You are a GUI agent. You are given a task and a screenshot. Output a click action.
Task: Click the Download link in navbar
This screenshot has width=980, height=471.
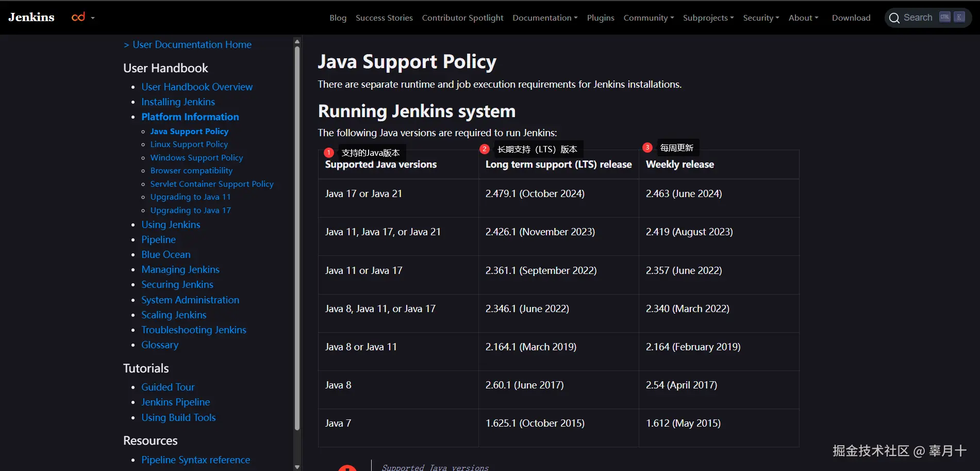[x=851, y=18]
